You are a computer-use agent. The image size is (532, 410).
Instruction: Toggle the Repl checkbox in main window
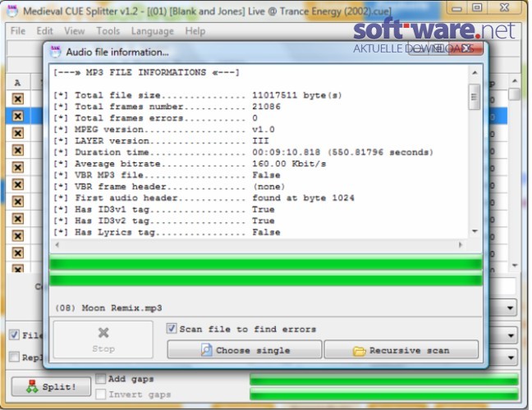coord(14,357)
